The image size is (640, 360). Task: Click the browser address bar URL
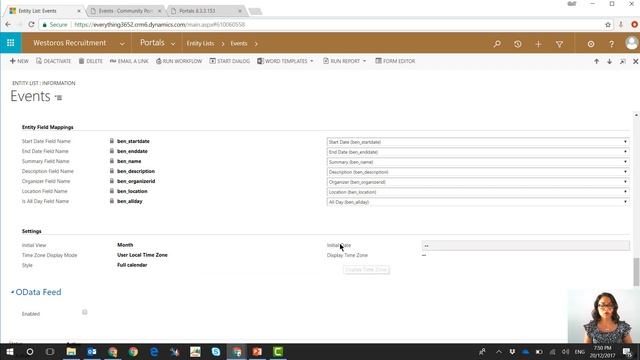pos(160,24)
